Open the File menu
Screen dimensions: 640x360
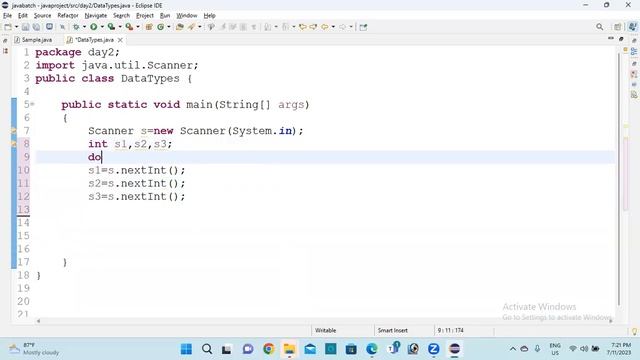click(x=7, y=16)
